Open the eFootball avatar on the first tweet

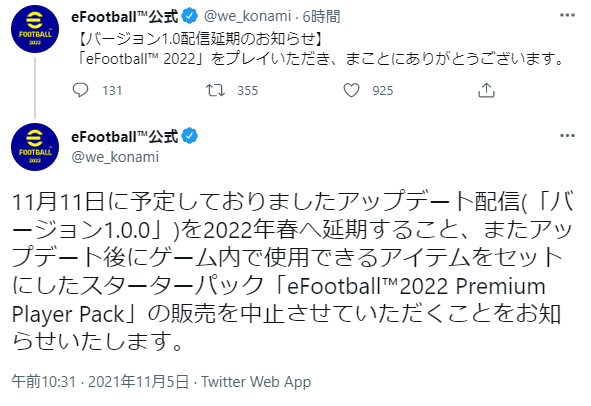35,29
